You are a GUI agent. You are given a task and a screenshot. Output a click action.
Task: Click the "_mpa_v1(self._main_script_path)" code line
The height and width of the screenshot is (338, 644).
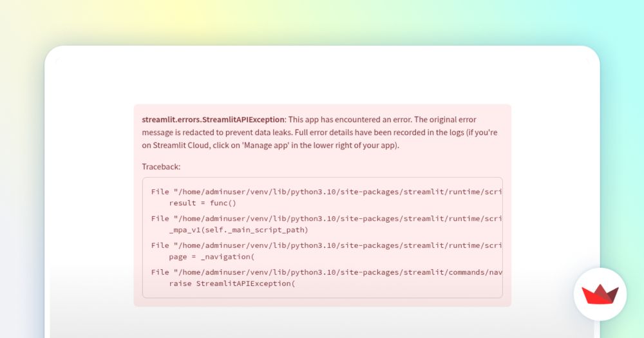(x=238, y=230)
